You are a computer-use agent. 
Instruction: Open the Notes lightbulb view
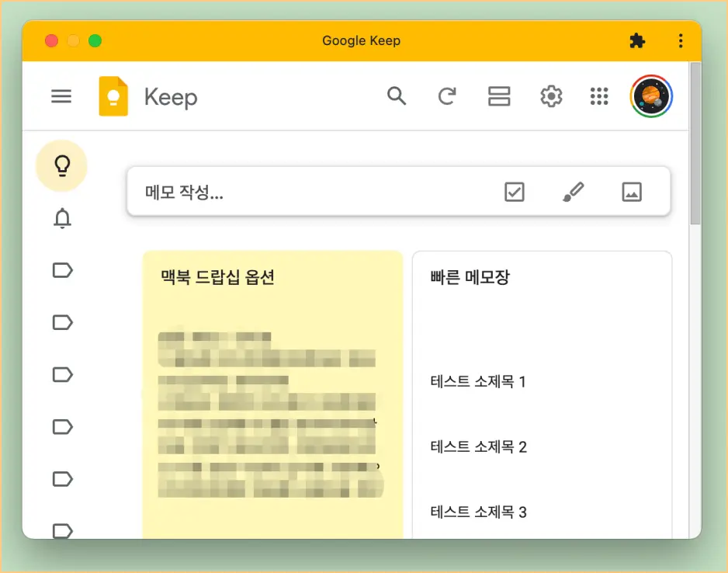[x=61, y=165]
